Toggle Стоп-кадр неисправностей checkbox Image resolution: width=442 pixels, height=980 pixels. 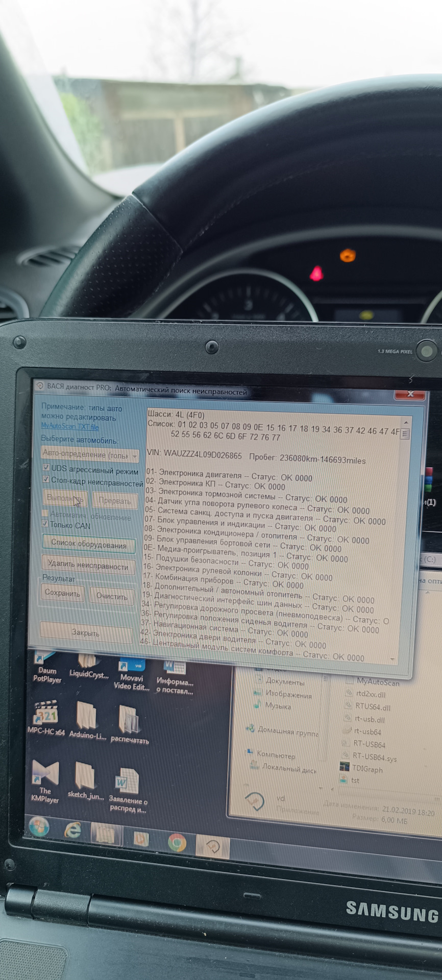click(x=46, y=479)
